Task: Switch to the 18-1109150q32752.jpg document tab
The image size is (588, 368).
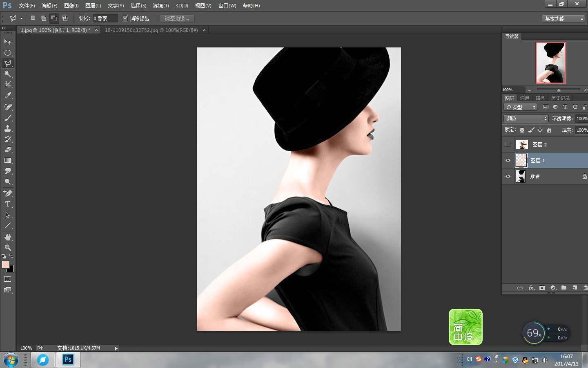Action: pos(151,30)
